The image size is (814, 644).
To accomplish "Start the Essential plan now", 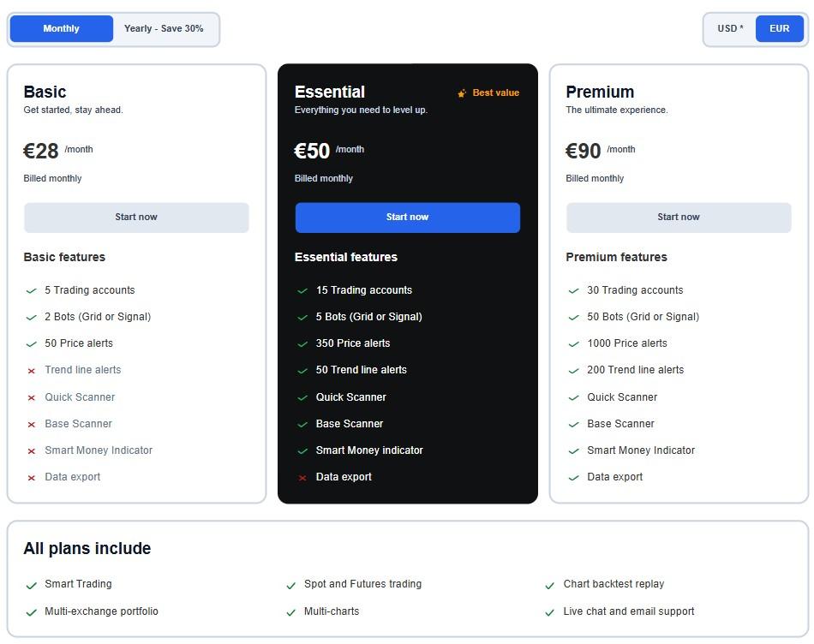I will [407, 218].
